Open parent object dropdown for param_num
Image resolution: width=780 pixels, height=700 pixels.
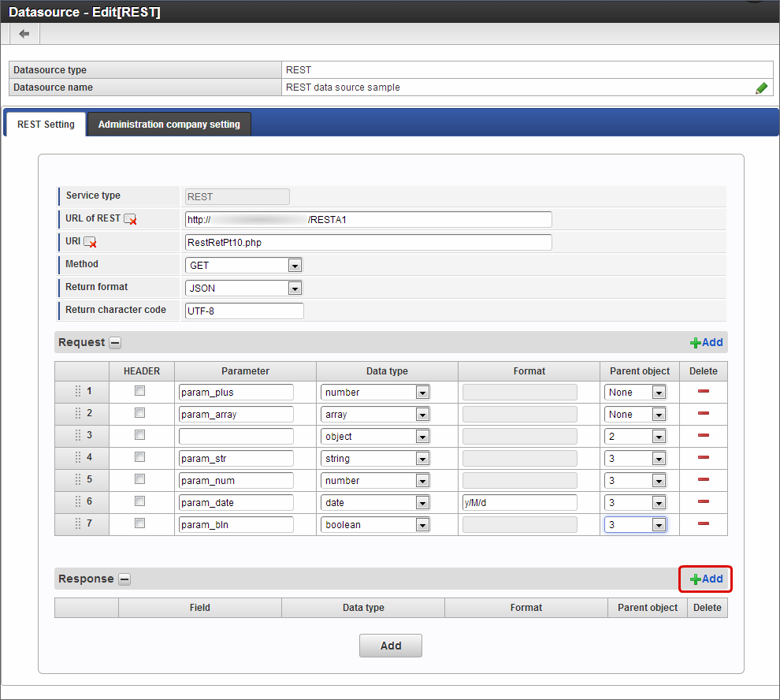click(x=635, y=481)
